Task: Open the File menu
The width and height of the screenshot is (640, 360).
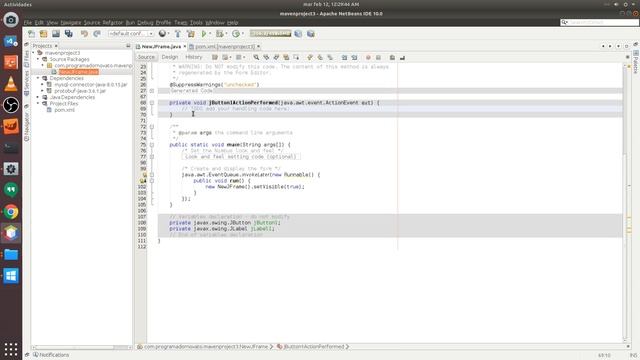Action: 28,23
